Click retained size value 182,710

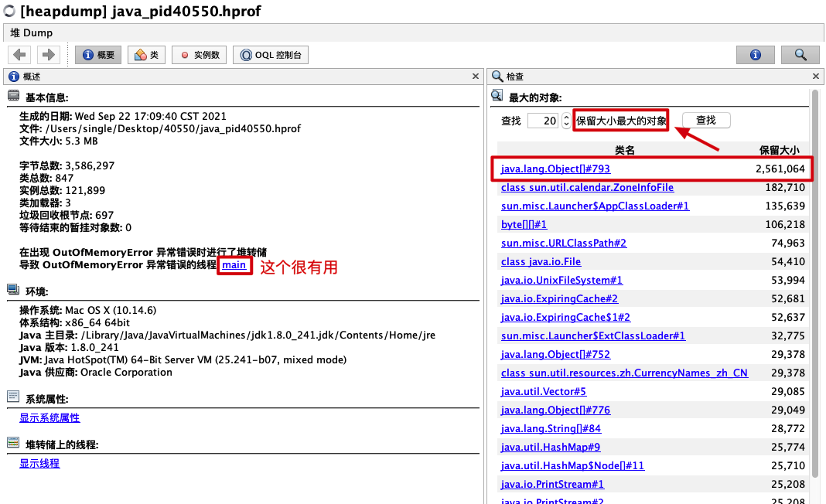(785, 187)
